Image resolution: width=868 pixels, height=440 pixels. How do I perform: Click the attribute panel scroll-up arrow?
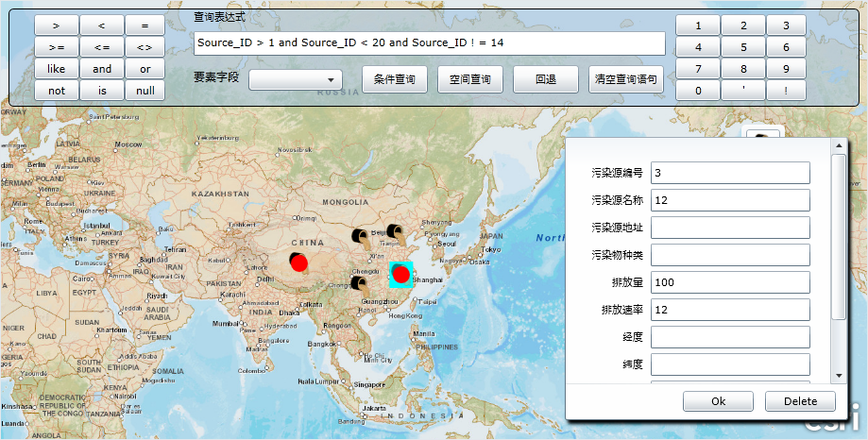click(839, 145)
